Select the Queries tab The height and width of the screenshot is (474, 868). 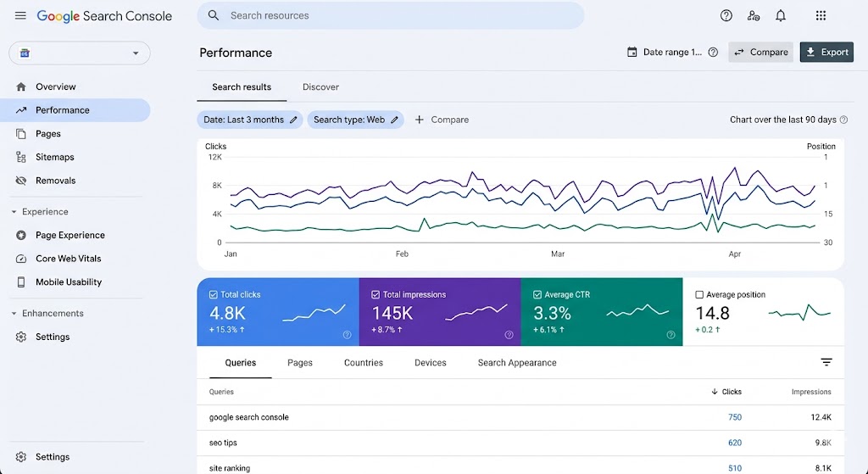point(240,363)
